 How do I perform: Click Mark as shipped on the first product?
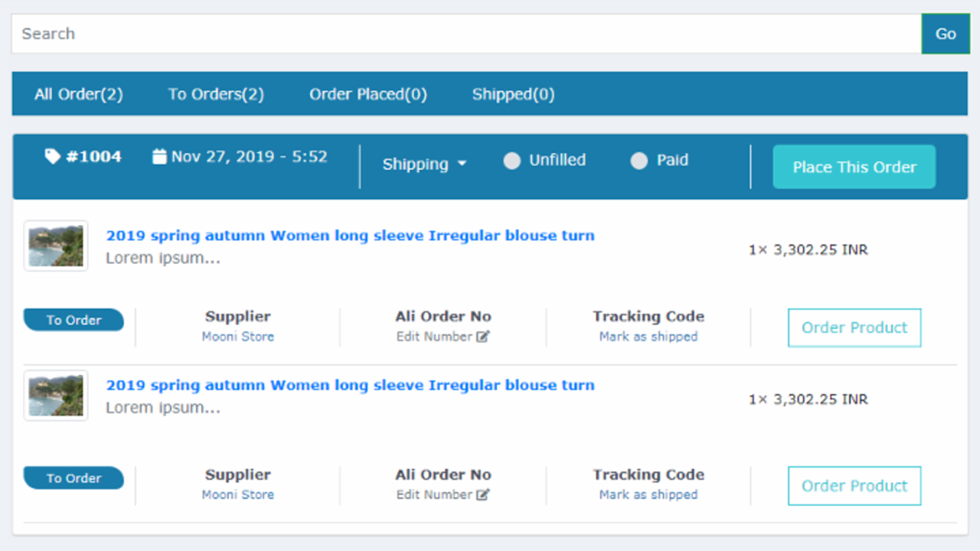tap(648, 336)
